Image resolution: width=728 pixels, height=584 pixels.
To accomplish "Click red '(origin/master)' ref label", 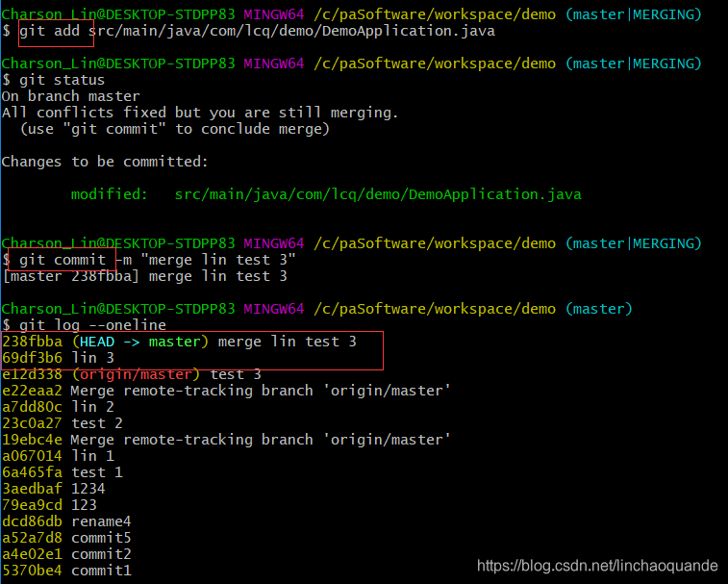I will (x=136, y=374).
